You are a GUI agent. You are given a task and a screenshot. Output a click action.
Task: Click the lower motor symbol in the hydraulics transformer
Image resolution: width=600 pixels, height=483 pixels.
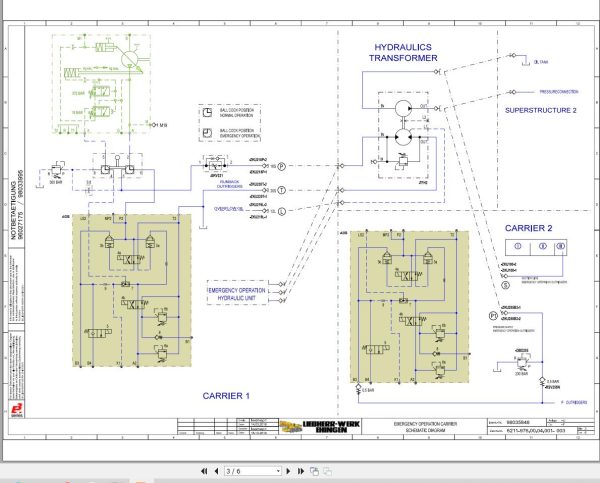(403, 137)
